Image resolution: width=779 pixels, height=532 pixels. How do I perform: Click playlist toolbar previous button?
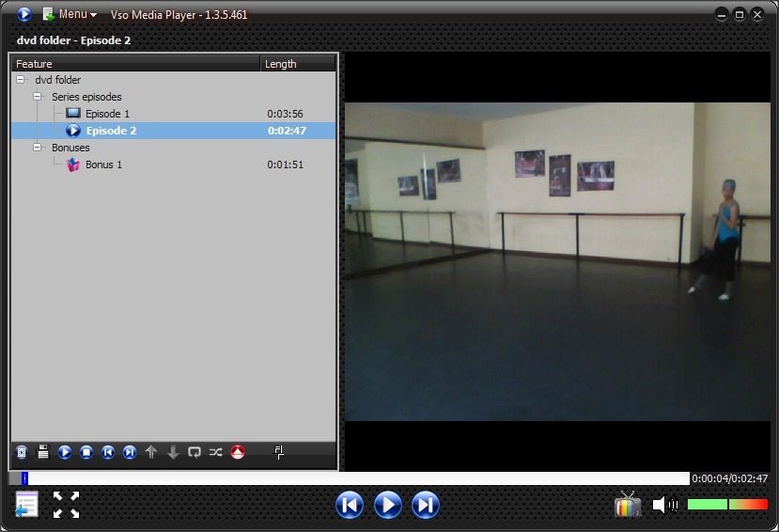click(108, 452)
